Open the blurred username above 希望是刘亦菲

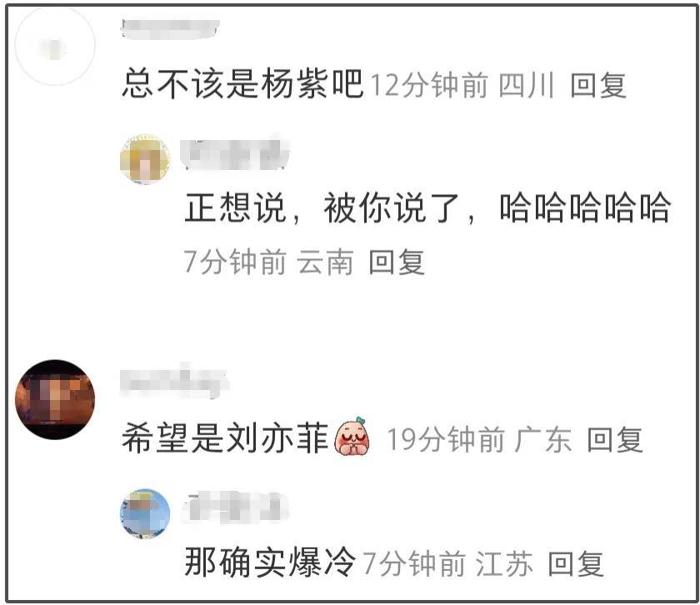174,382
